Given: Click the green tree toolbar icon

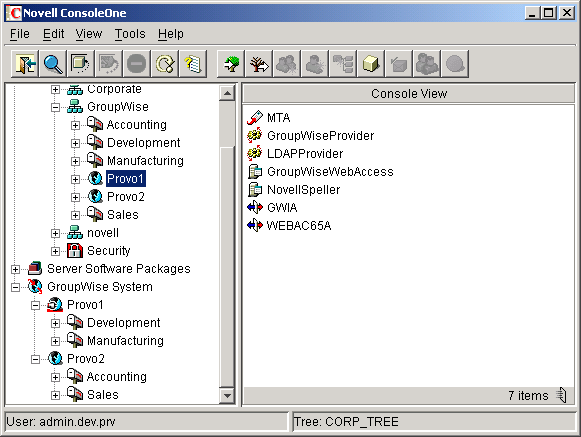Looking at the screenshot, I should (x=231, y=64).
